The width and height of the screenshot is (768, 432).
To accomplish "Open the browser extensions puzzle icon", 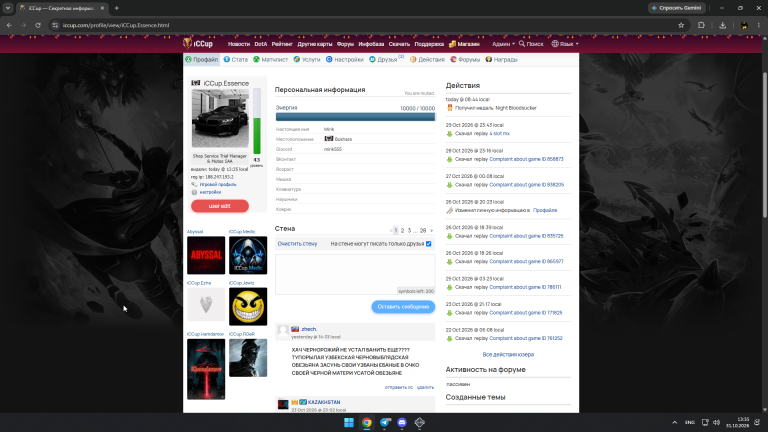I will [701, 25].
